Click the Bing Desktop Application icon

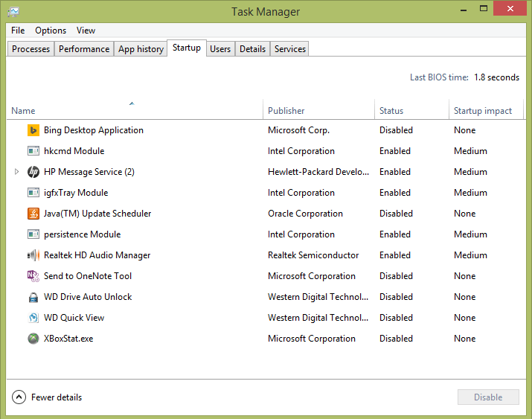point(33,130)
